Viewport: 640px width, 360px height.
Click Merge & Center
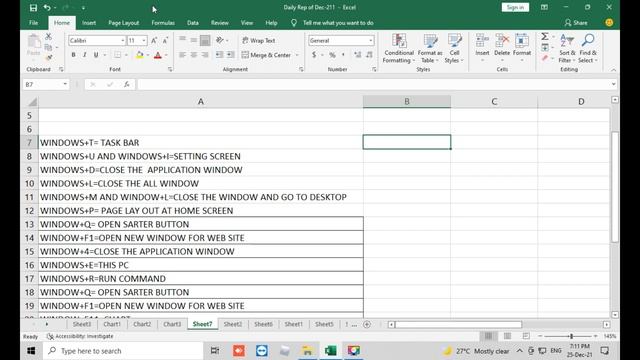pos(266,55)
